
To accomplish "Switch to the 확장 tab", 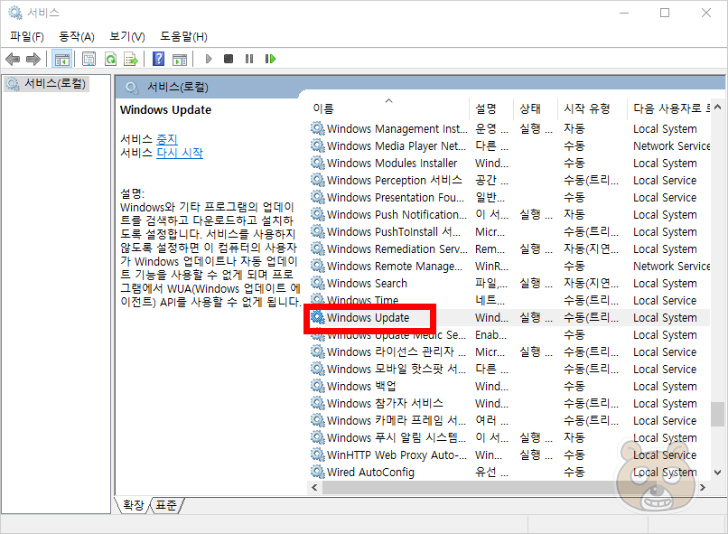I will pyautogui.click(x=133, y=505).
